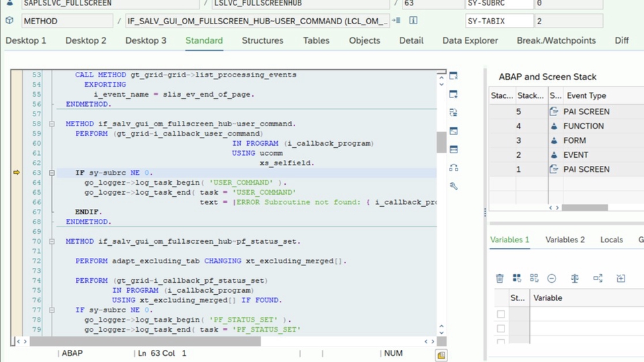The image size is (644, 362).
Task: Open the Detail tab
Action: point(411,40)
